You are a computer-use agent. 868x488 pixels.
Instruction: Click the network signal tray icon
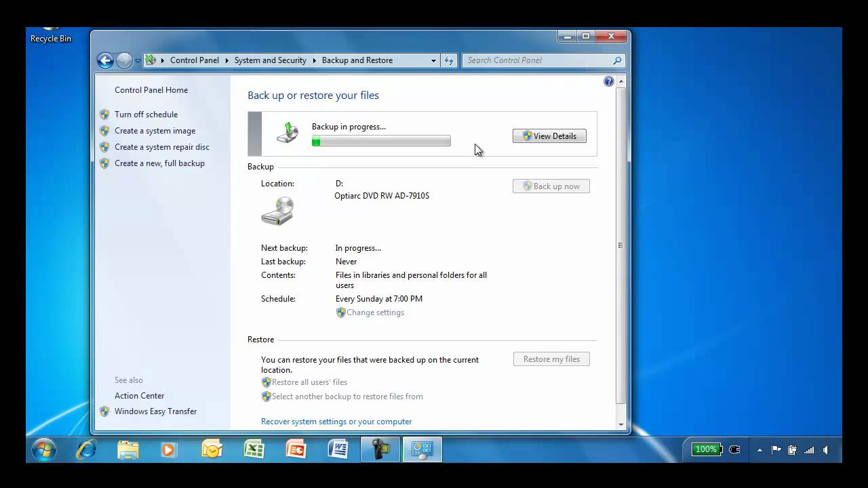[x=809, y=449]
